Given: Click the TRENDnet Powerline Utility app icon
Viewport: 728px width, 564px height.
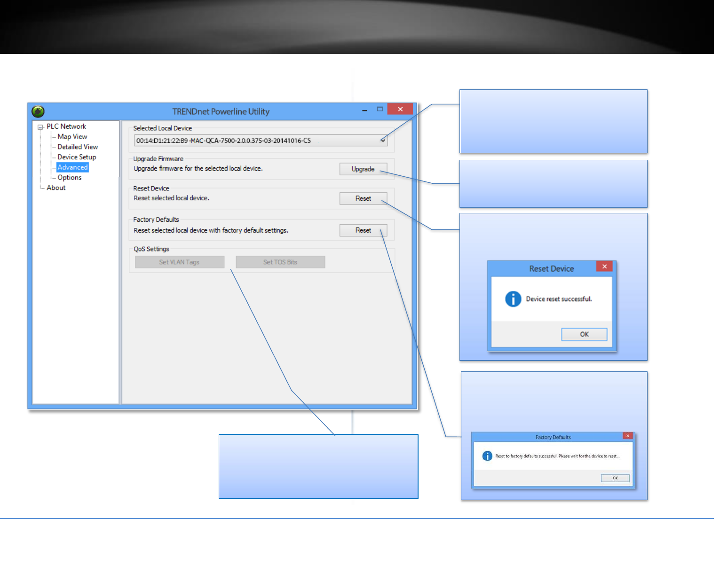Looking at the screenshot, I should 38,111.
